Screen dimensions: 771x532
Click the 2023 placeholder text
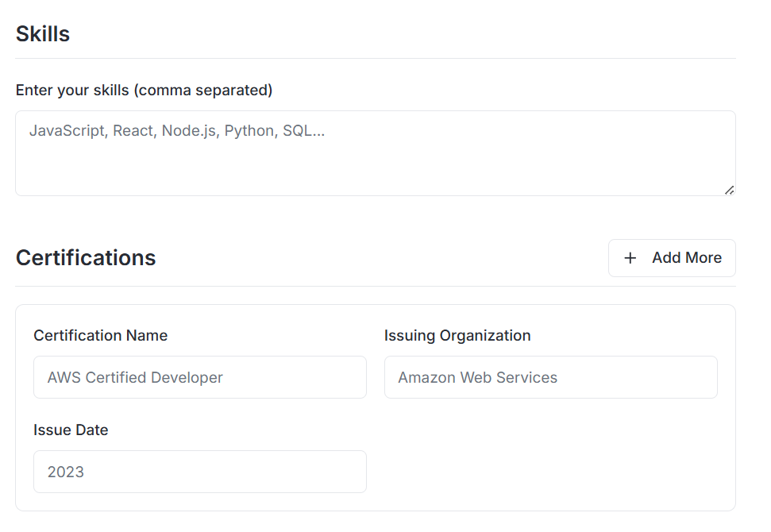pyautogui.click(x=67, y=472)
